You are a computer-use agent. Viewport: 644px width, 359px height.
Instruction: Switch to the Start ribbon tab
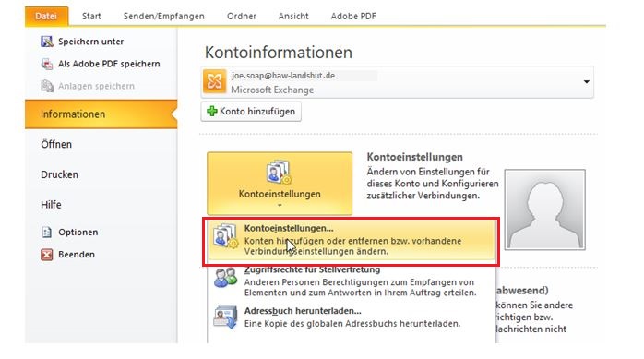(91, 16)
